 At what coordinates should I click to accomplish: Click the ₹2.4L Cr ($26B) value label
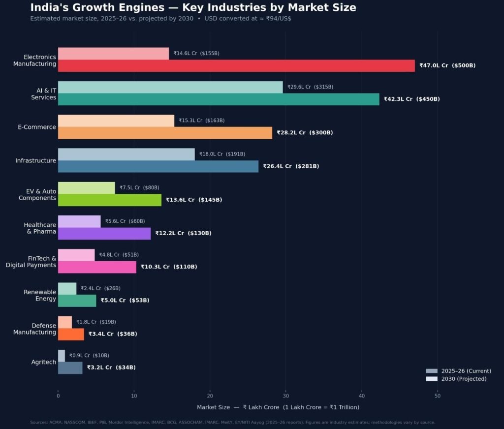(100, 289)
